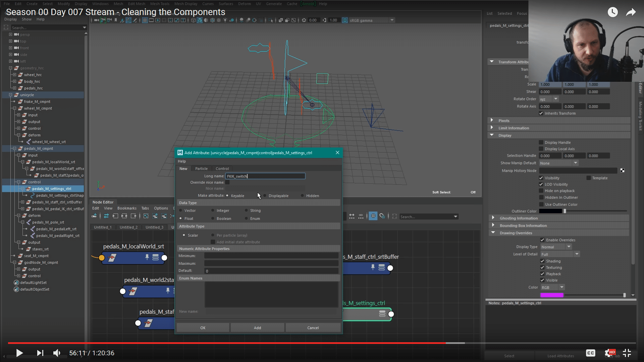Choose Boolean data type
This screenshot has height=362, width=644.
(213, 218)
